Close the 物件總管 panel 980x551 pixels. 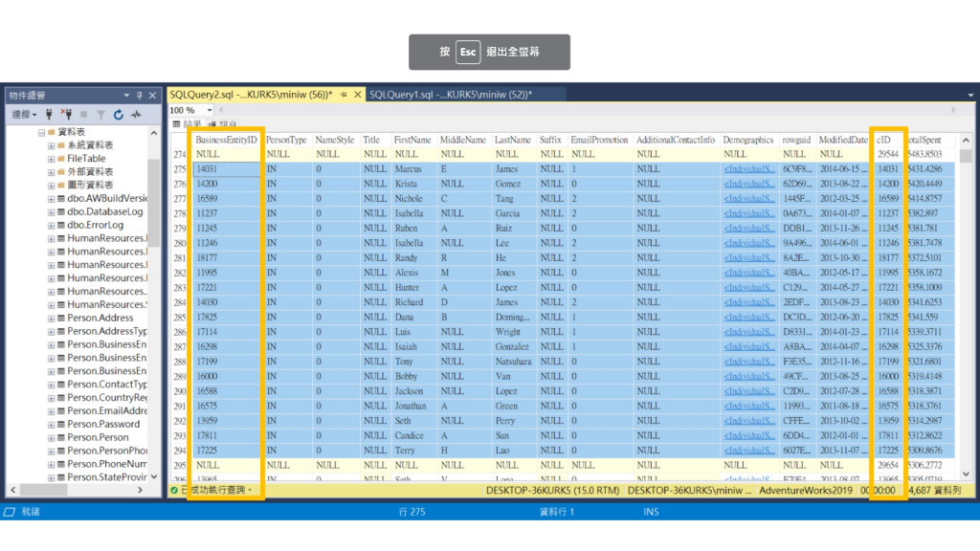coord(152,96)
